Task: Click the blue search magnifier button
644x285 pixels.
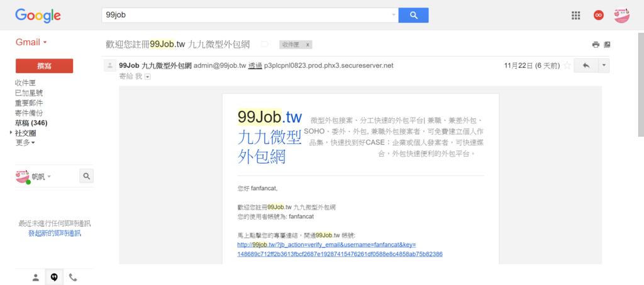Action: click(414, 15)
